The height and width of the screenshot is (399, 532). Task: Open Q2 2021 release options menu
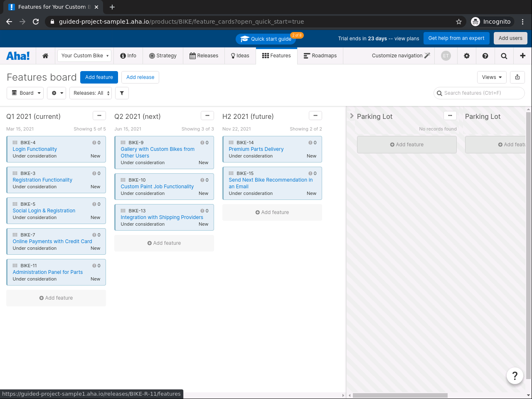coord(207,116)
